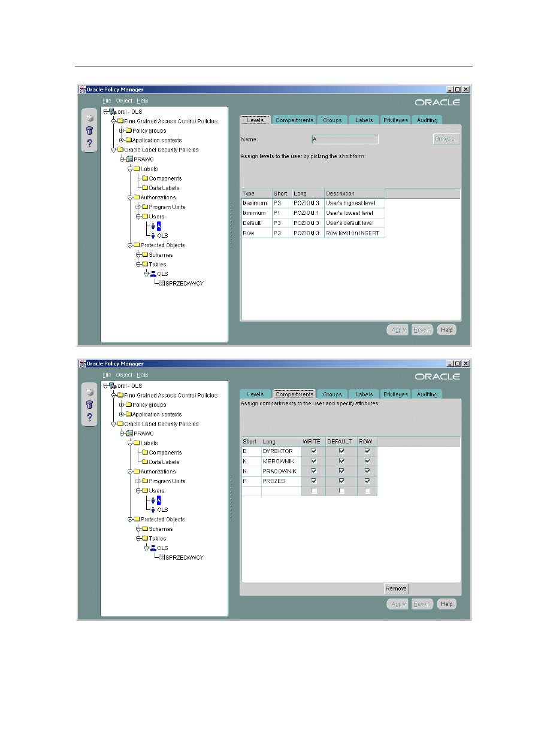Click the trash delete icon in the upper window
535x756 pixels.
point(90,130)
